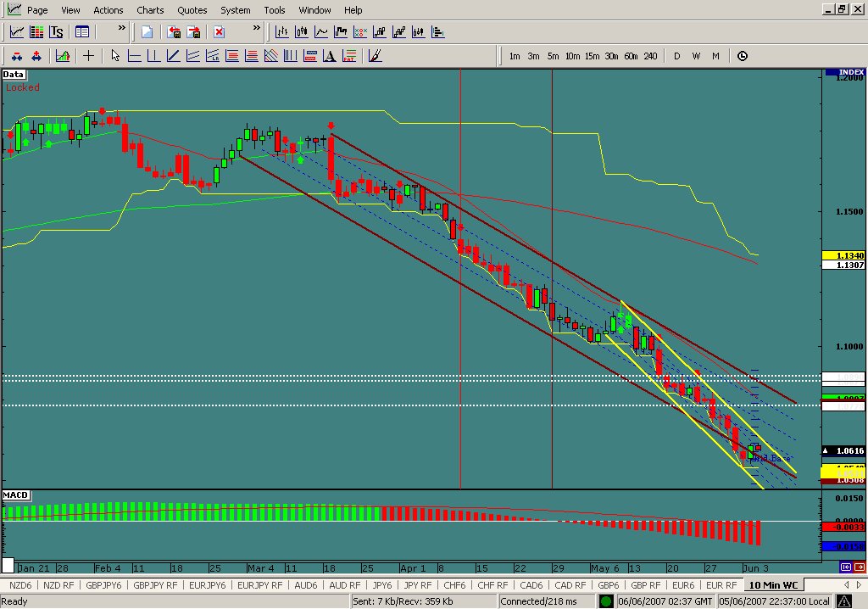Screen dimensions: 868x609
Task: Click the save page icon with red right arrow
Action: point(193,32)
